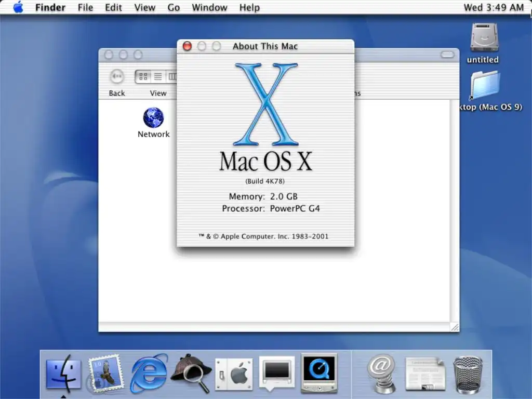Open Internet Explorer in the Dock
The height and width of the screenshot is (399, 532).
(149, 374)
